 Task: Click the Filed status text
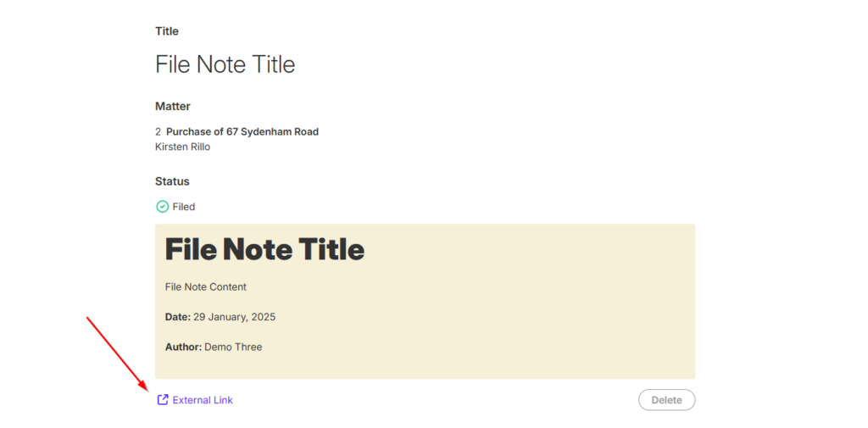coord(184,207)
